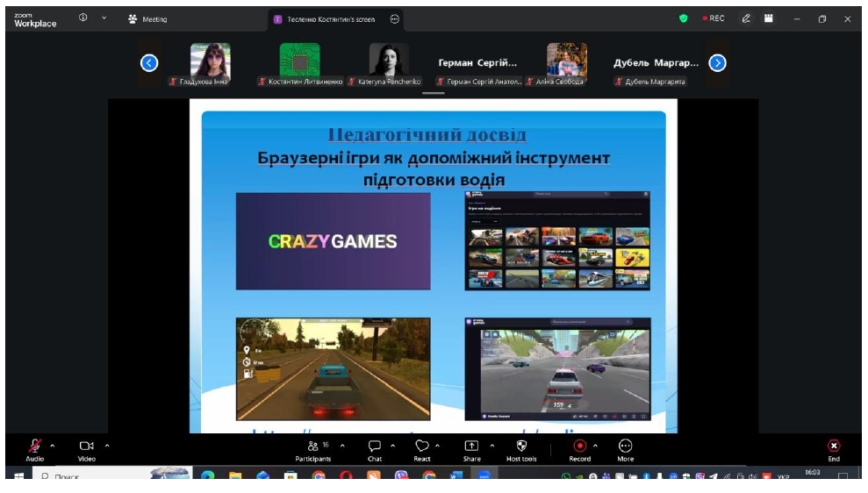
Task: Open the More options icon
Action: pos(625,446)
